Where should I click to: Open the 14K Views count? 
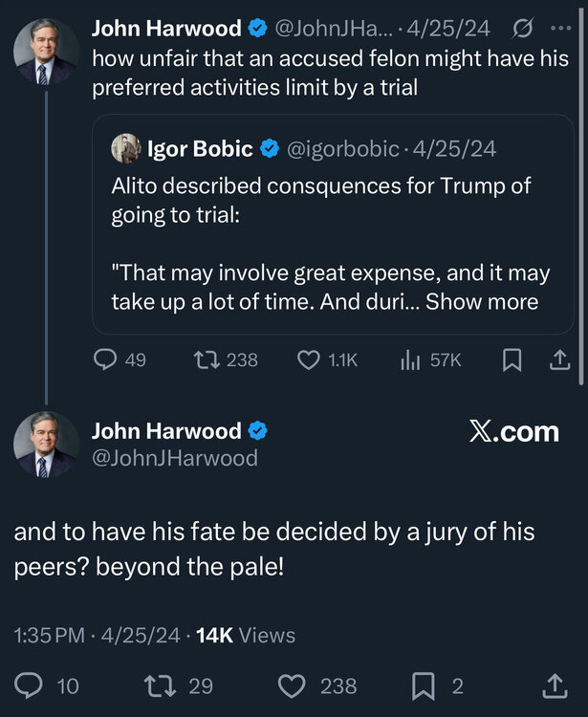246,635
